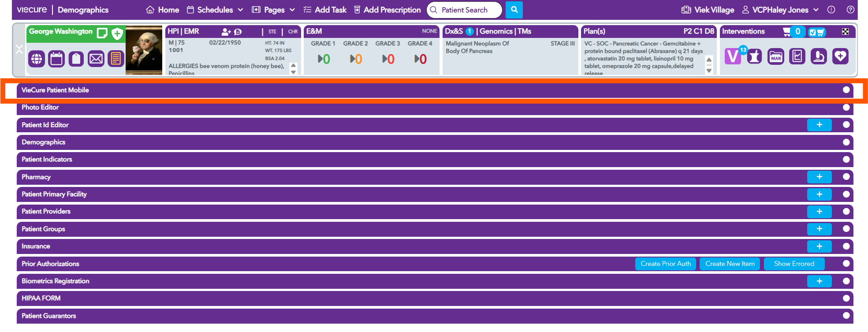Click the checked cart icon in Interventions
The height and width of the screenshot is (332, 868).
coord(817,32)
